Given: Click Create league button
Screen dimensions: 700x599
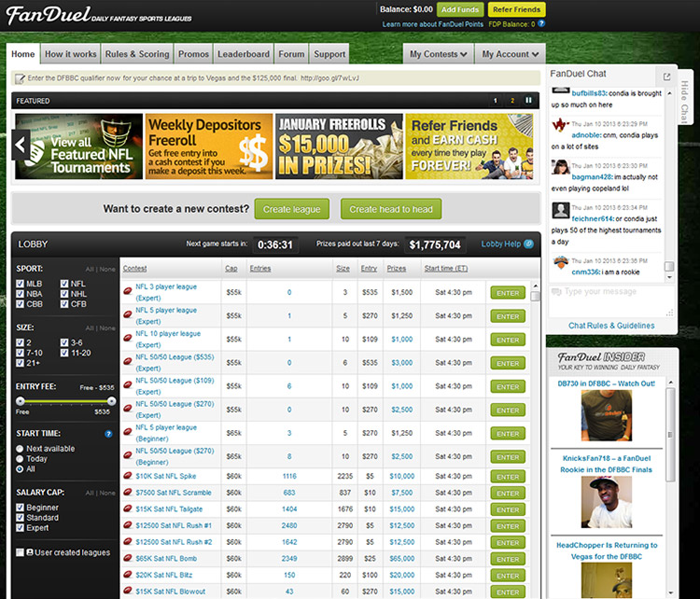Looking at the screenshot, I should [x=291, y=209].
